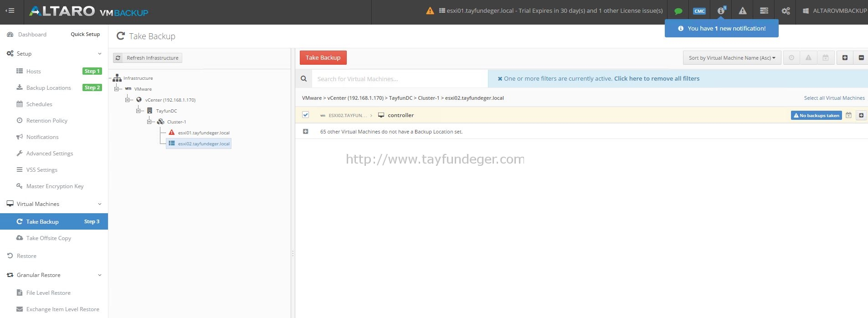Open Schedules settings
Screen dimensions: 868x318
pyautogui.click(x=39, y=104)
